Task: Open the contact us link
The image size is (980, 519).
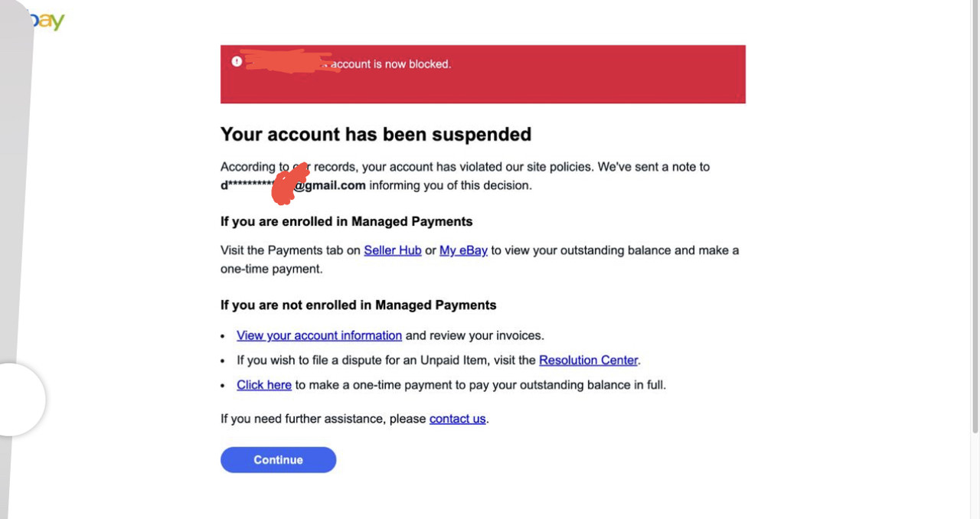Action: click(458, 419)
